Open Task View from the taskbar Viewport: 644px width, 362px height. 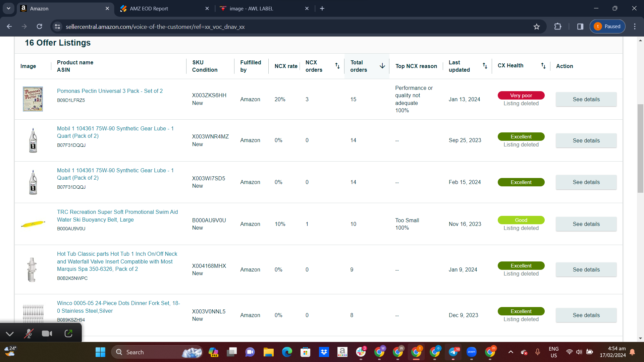click(x=231, y=352)
